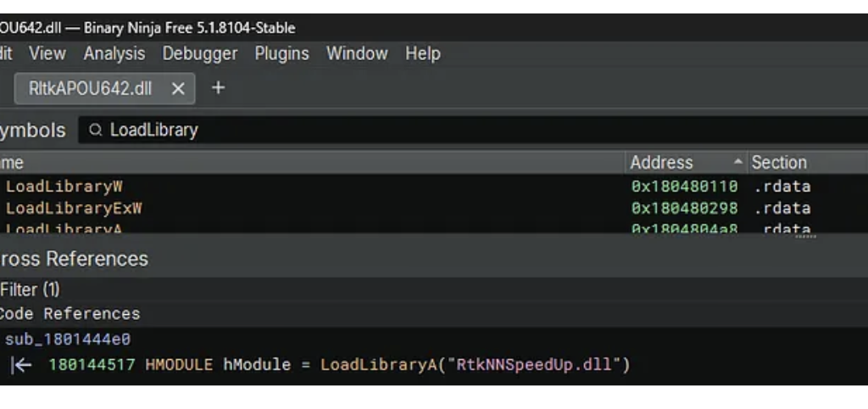Viewport: 868px width, 409px height.
Task: Toggle the Address column sort arrow
Action: (x=738, y=163)
